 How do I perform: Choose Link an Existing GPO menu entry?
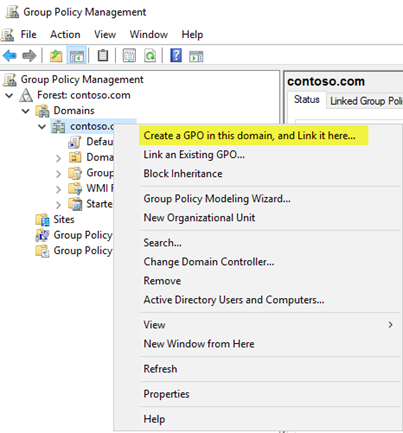[x=194, y=154]
